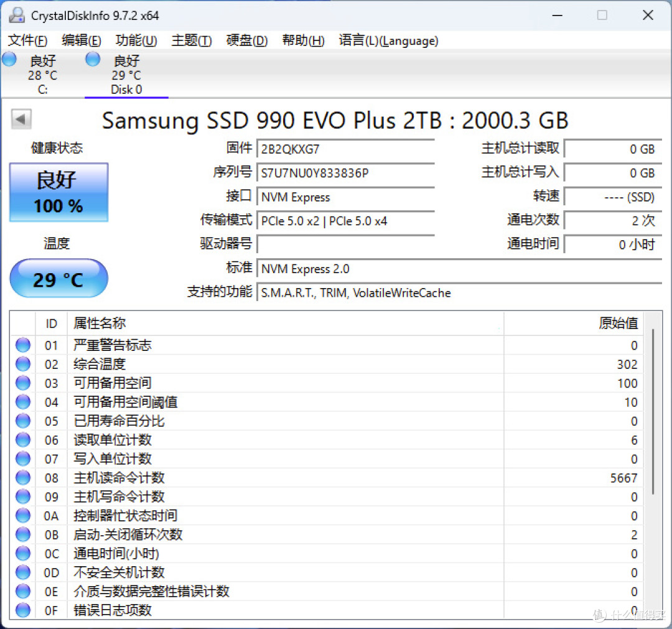Click the standard field NVM Express 2.0
The height and width of the screenshot is (629, 672).
click(x=459, y=269)
